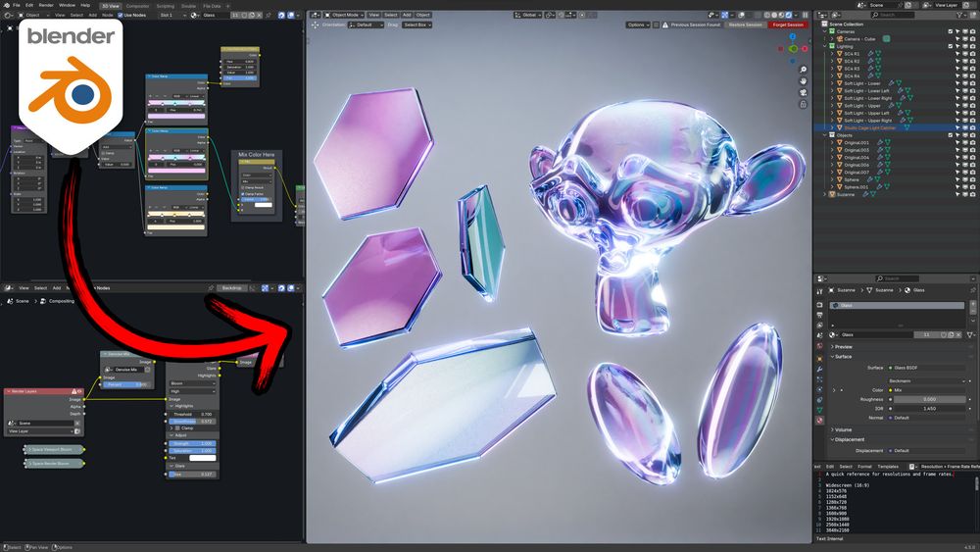The width and height of the screenshot is (980, 552).
Task: Open the Global transform orientation dropdown
Action: point(528,15)
